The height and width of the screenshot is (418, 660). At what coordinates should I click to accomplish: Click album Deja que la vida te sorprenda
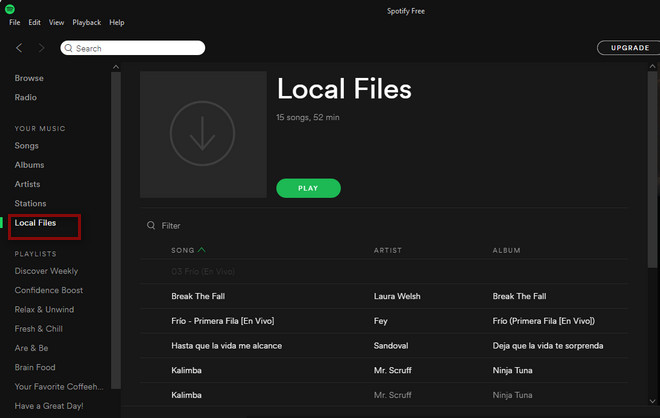tap(548, 346)
